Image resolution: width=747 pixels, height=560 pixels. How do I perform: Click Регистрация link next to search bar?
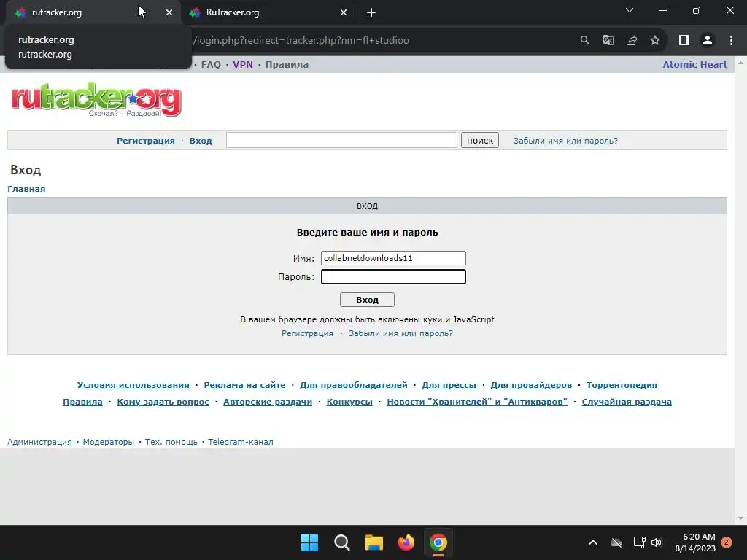coord(146,141)
